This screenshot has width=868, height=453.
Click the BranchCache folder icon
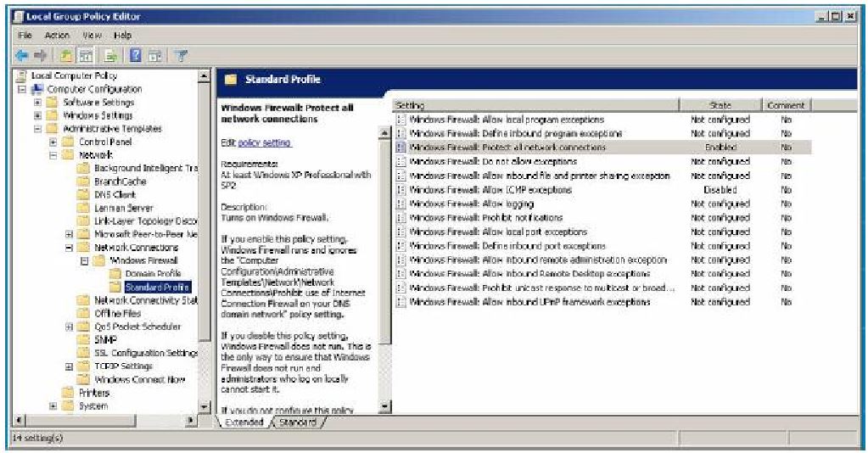[x=84, y=182]
